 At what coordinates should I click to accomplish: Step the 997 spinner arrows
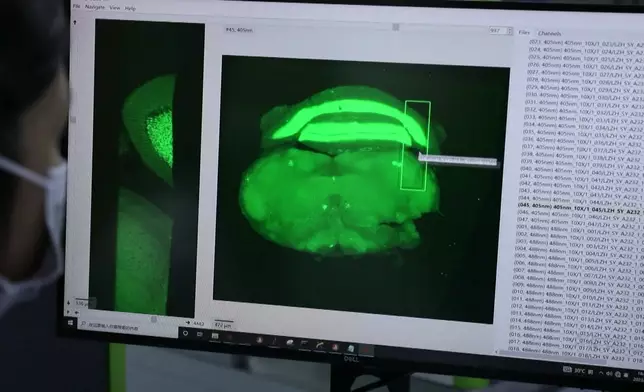510,31
